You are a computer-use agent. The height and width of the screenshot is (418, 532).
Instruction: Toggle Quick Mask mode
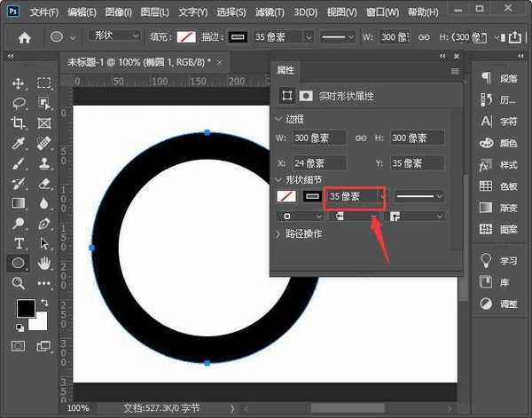[19, 346]
